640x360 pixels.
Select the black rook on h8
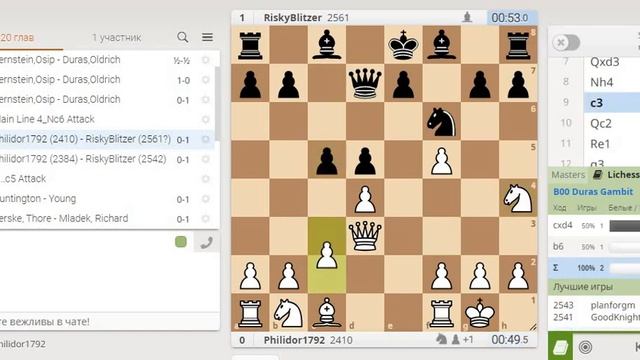point(518,45)
